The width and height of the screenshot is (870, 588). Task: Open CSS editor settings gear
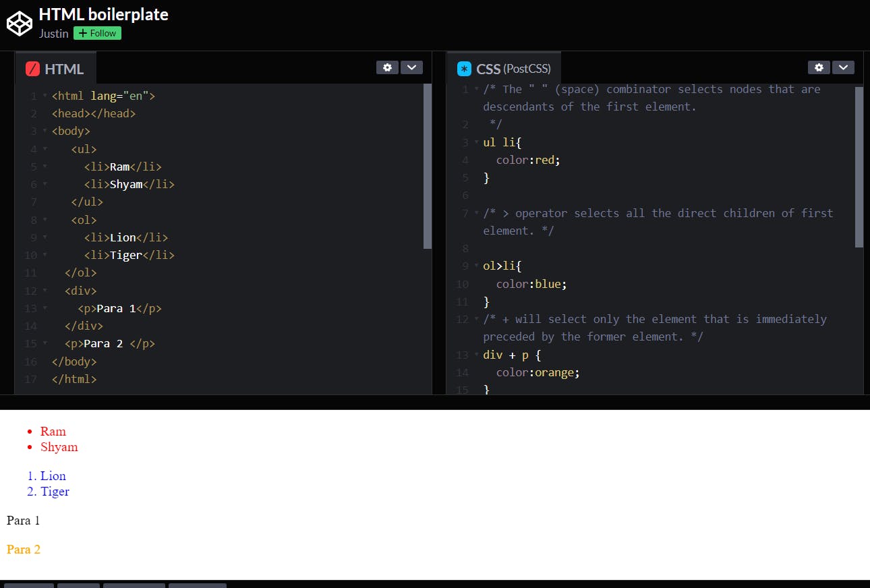point(819,67)
